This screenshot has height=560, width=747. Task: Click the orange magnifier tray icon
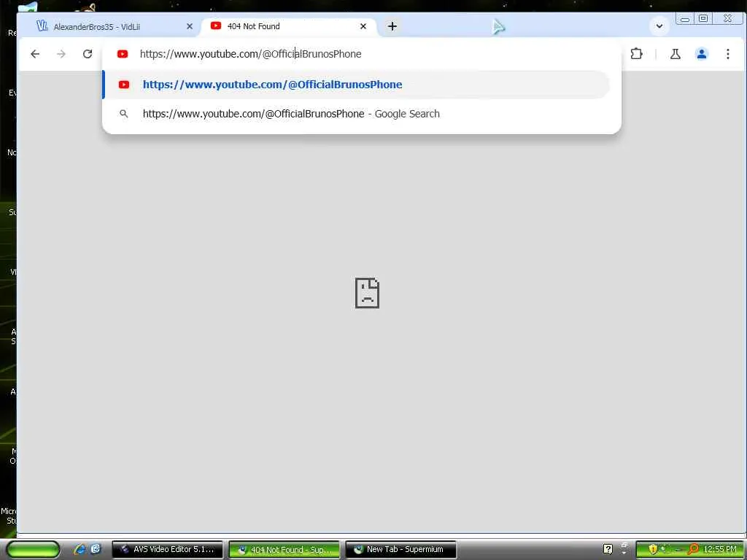point(693,549)
